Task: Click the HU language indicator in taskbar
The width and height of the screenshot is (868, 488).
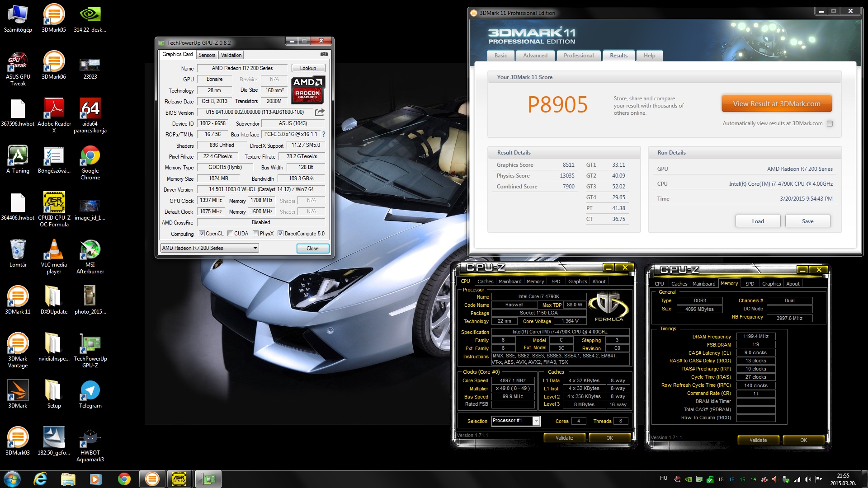Action: 663,478
